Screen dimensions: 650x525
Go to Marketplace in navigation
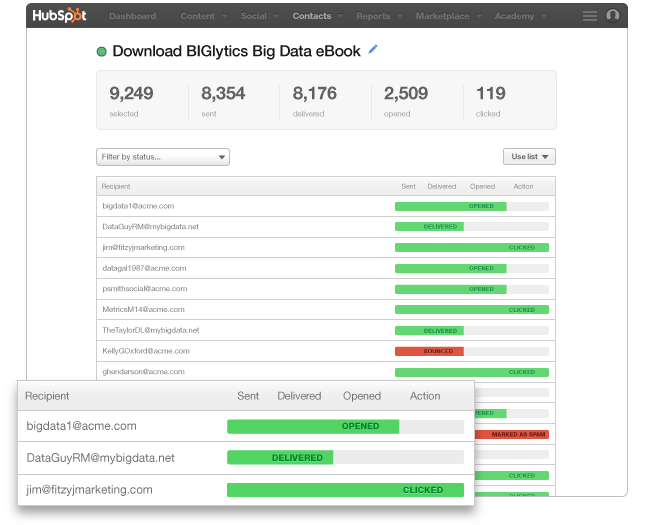click(x=445, y=16)
